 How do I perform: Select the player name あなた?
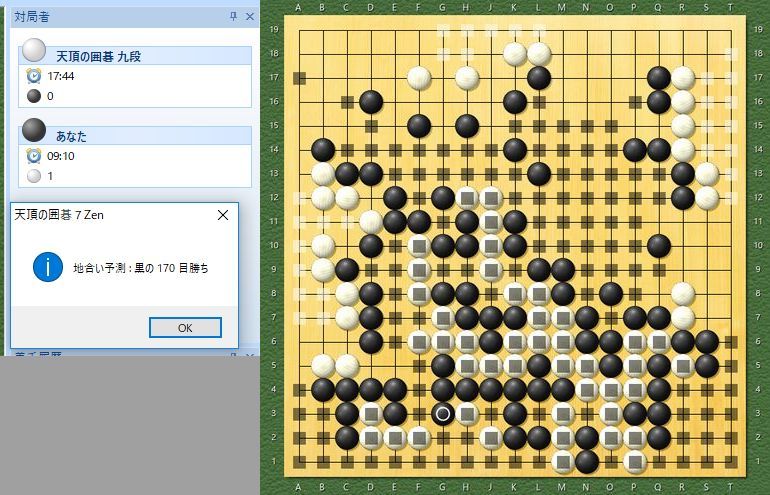pos(71,137)
